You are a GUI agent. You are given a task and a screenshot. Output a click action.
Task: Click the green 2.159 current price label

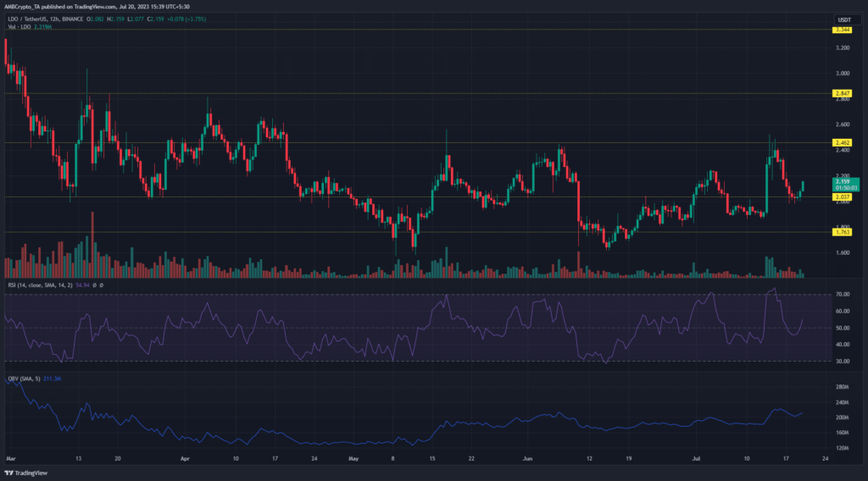coord(843,180)
